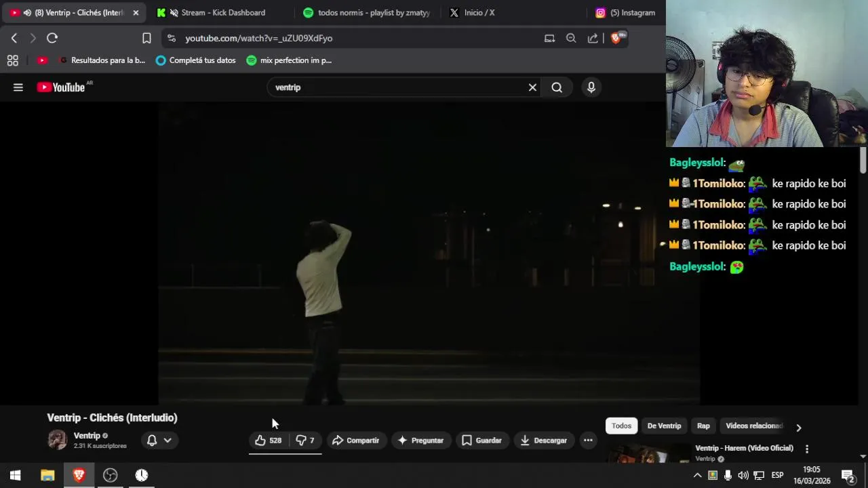The height and width of the screenshot is (488, 868).
Task: Start voice search with the microphone icon
Action: click(591, 87)
